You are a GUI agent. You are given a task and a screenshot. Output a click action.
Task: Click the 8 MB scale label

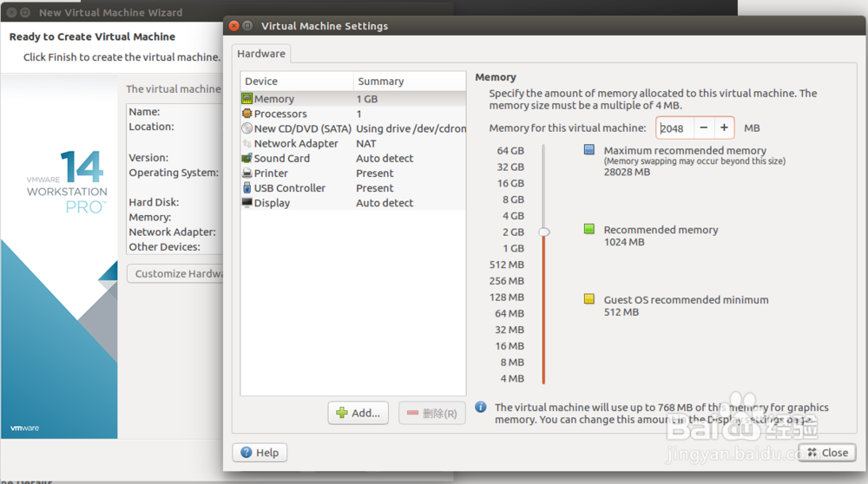point(512,363)
